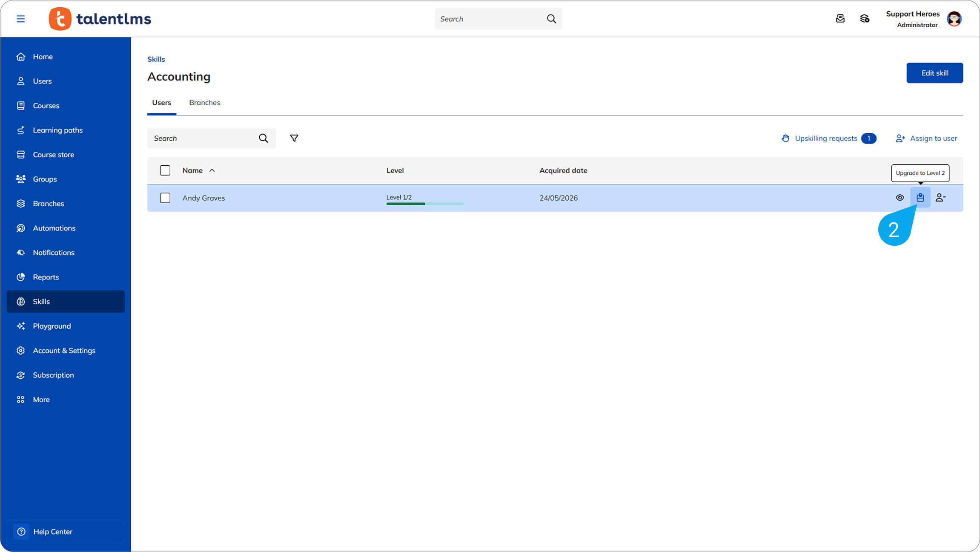
Task: Click Assign to user
Action: pos(926,138)
